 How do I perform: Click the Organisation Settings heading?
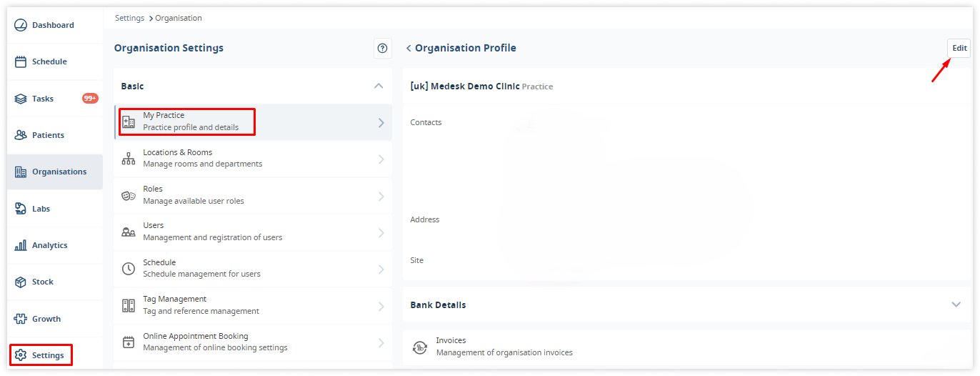coord(169,48)
